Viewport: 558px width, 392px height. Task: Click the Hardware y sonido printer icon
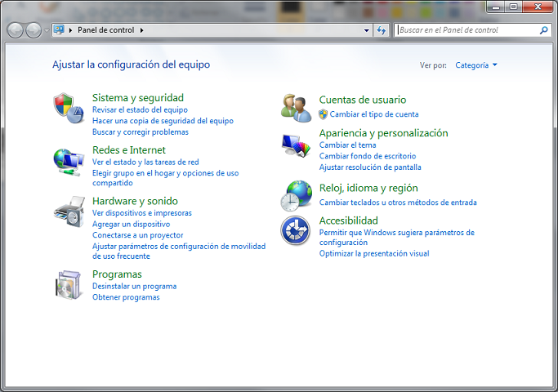coord(69,212)
